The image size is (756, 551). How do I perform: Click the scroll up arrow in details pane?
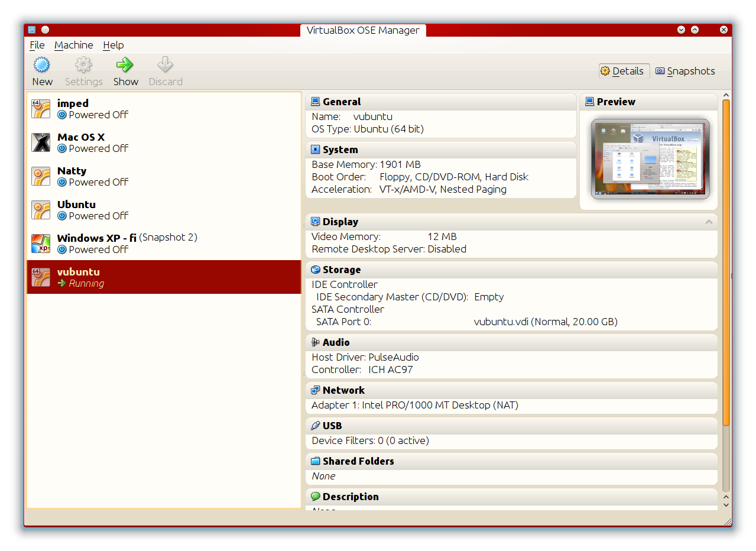[726, 95]
